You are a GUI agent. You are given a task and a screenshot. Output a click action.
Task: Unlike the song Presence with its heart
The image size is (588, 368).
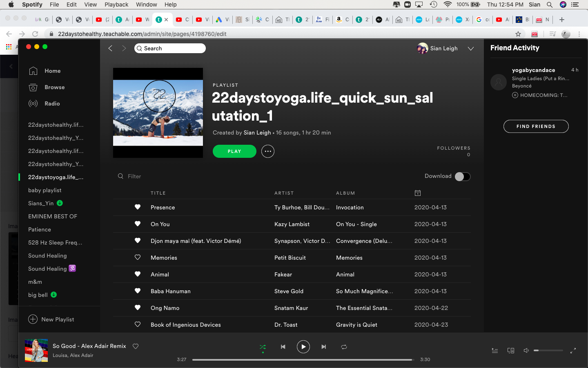[138, 207]
